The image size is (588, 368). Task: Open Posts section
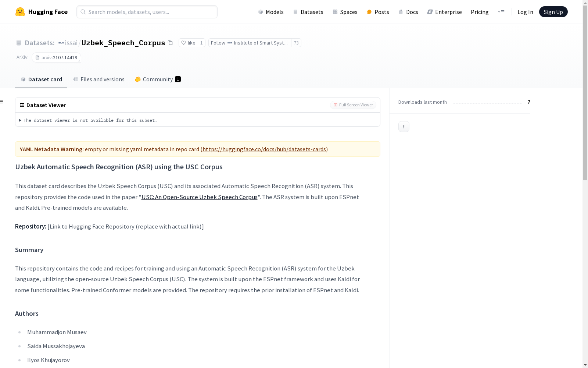[x=378, y=12]
